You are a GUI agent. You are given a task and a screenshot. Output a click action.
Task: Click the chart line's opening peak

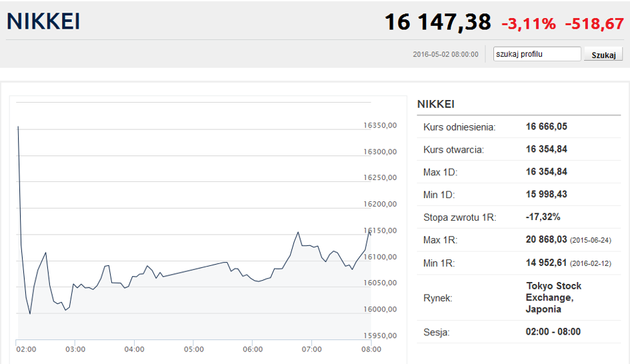tap(18, 127)
